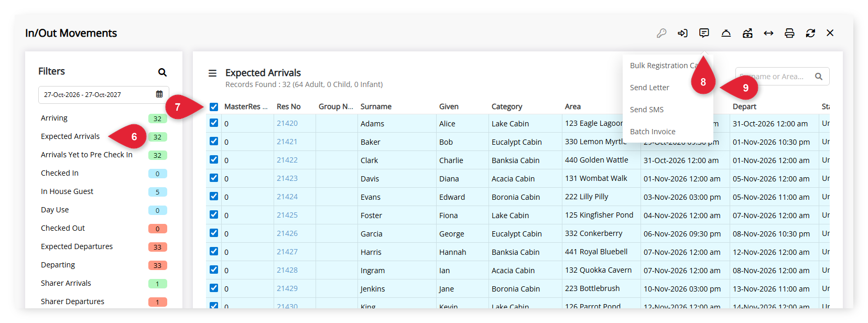Open the date range calendar icon
This screenshot has height=323, width=868.
pos(159,94)
